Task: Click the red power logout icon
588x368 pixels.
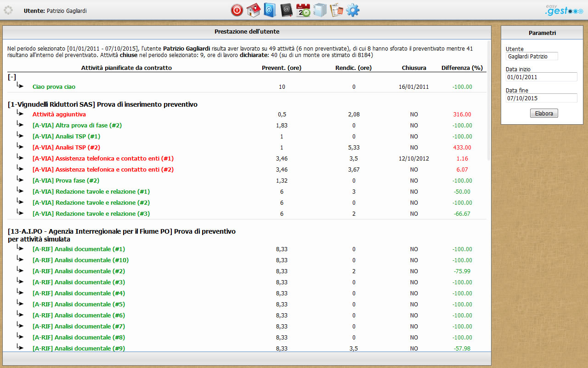Action: 237,10
